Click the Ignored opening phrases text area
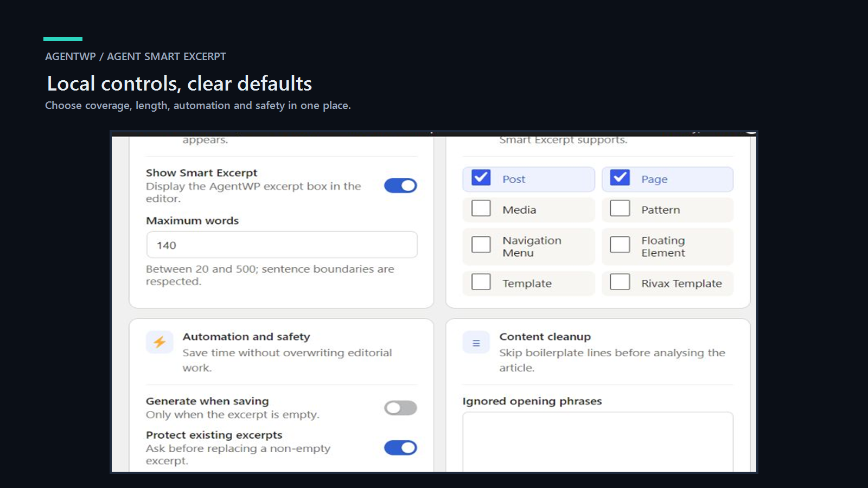 [x=598, y=442]
